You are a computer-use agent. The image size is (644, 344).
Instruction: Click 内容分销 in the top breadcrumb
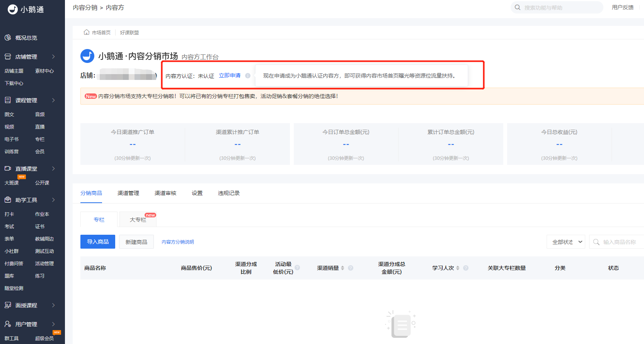[x=85, y=8]
